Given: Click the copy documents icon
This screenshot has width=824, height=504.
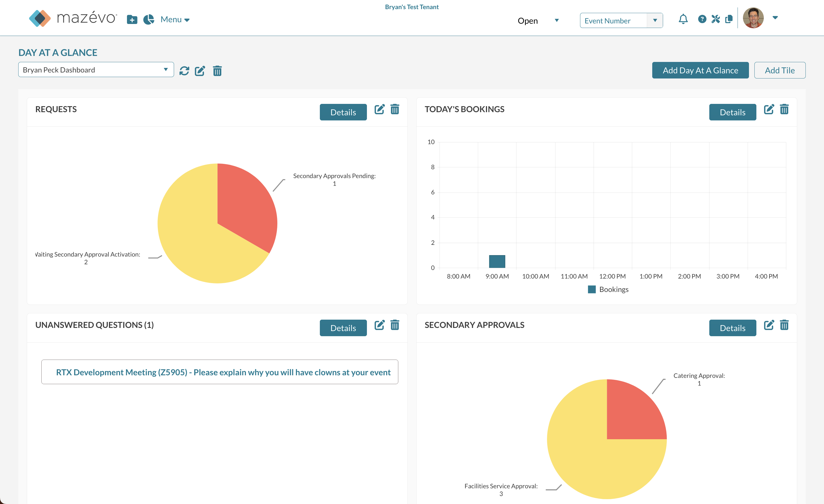Looking at the screenshot, I should click(x=730, y=19).
